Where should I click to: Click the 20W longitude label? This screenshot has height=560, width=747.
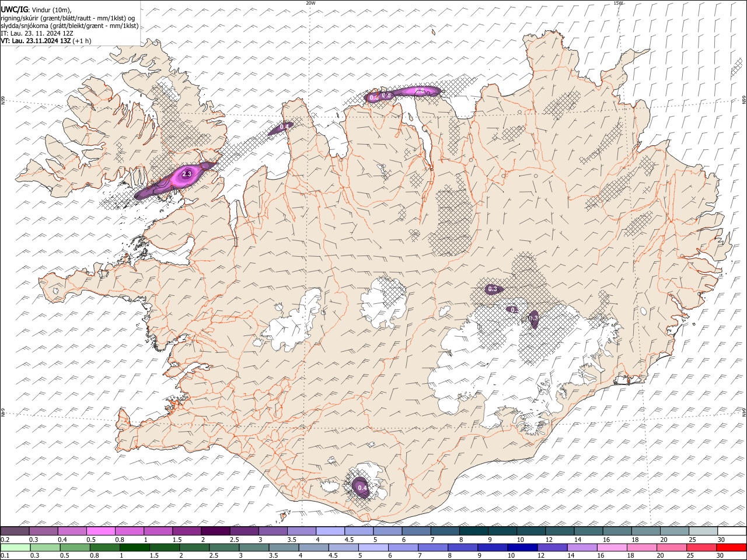[x=310, y=3]
